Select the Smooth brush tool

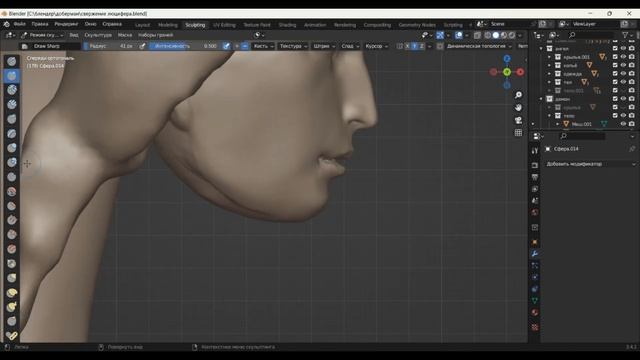(12, 191)
